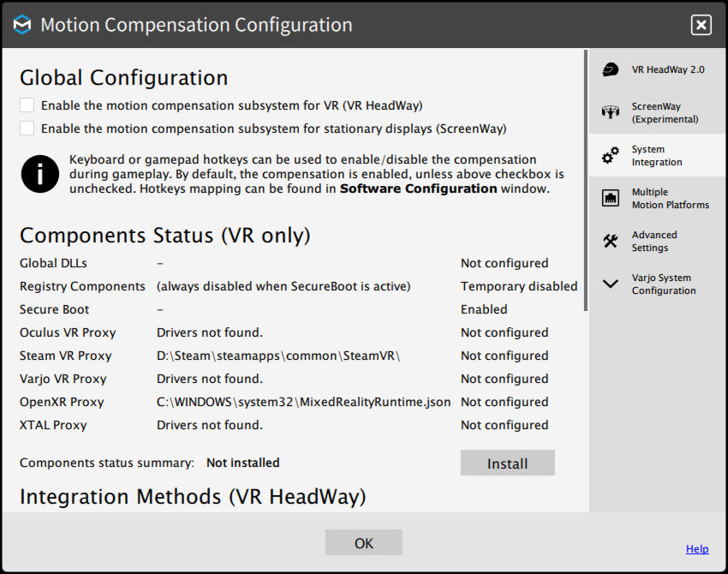This screenshot has height=574, width=728.
Task: Click the 'Temporary disabled' registry status
Action: [x=519, y=286]
